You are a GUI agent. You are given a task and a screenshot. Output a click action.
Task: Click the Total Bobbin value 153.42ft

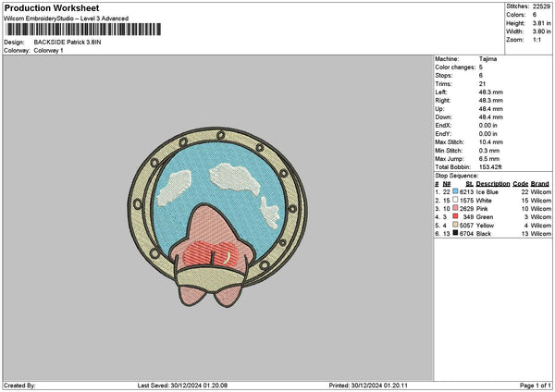tap(490, 167)
